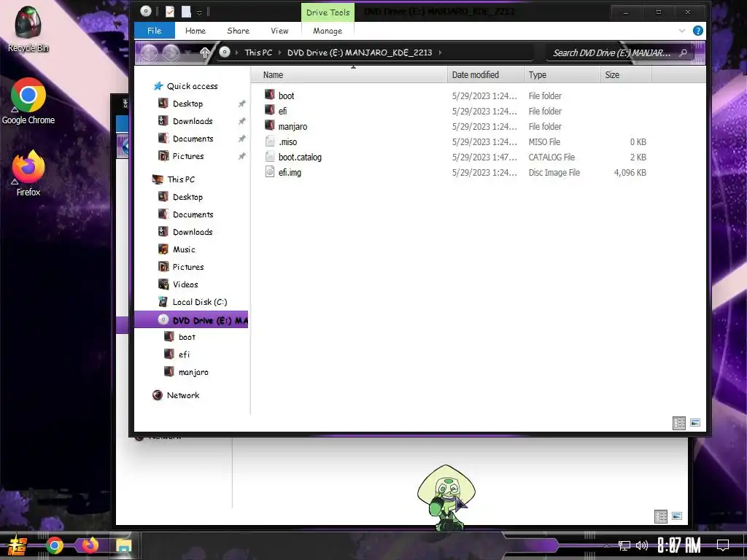Open the DVD drive system menu icon
The image size is (747, 560).
click(x=146, y=12)
